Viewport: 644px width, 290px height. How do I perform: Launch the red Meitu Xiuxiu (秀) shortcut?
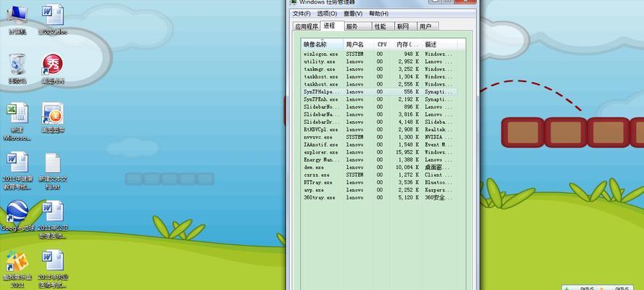(53, 69)
